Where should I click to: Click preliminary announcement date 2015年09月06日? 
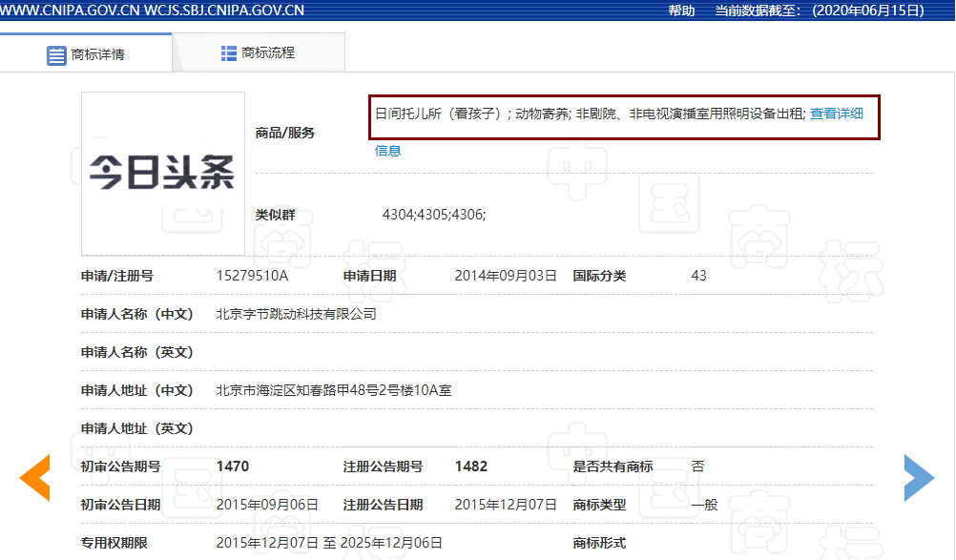coord(267,506)
